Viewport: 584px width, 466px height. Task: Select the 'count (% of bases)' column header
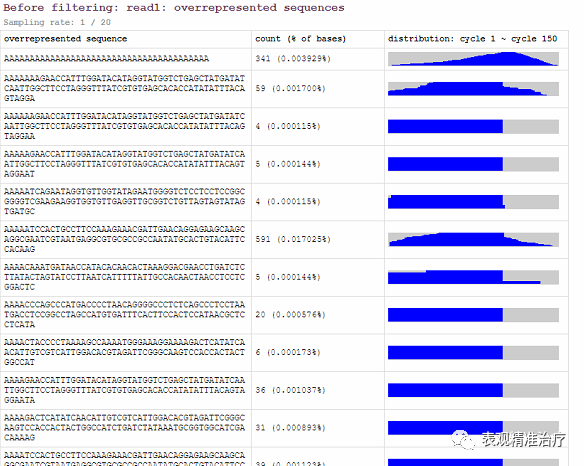[301, 39]
